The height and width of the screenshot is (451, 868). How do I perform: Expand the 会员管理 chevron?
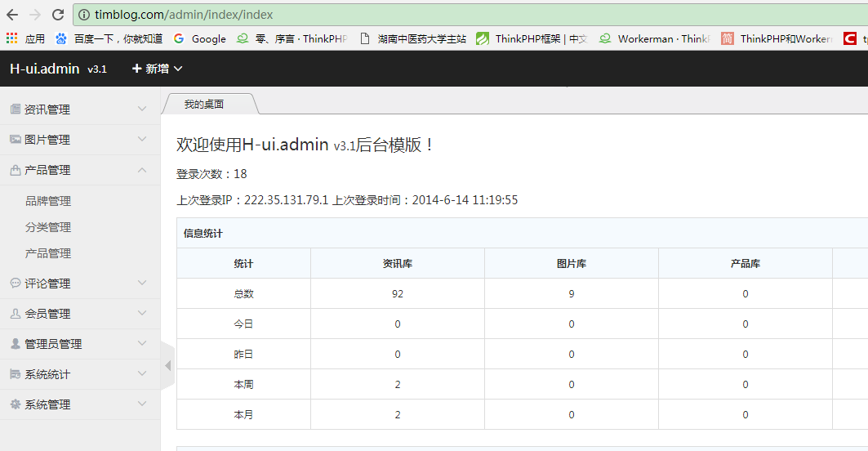142,313
